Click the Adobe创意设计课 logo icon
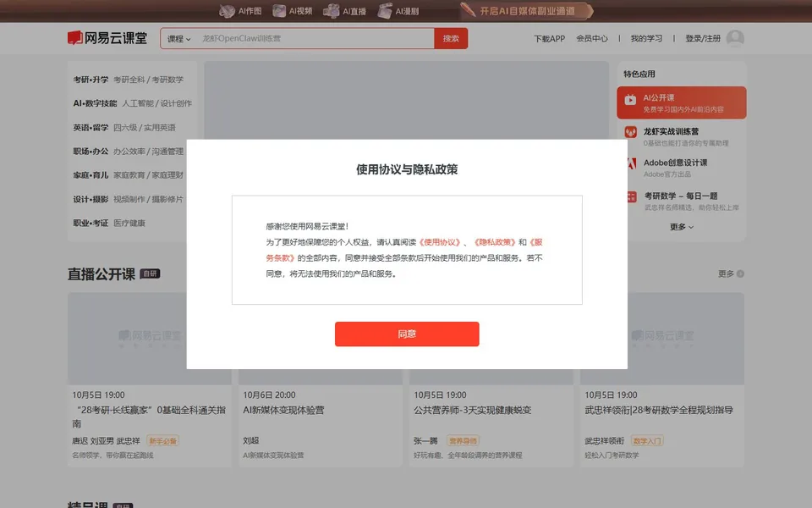Viewport: 812px width, 508px height. [x=632, y=164]
